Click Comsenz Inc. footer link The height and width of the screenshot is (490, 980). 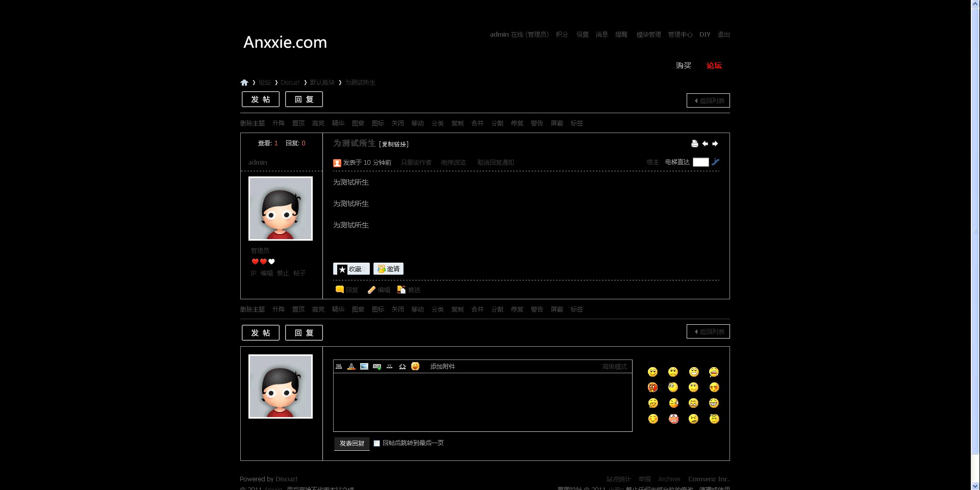coord(709,479)
